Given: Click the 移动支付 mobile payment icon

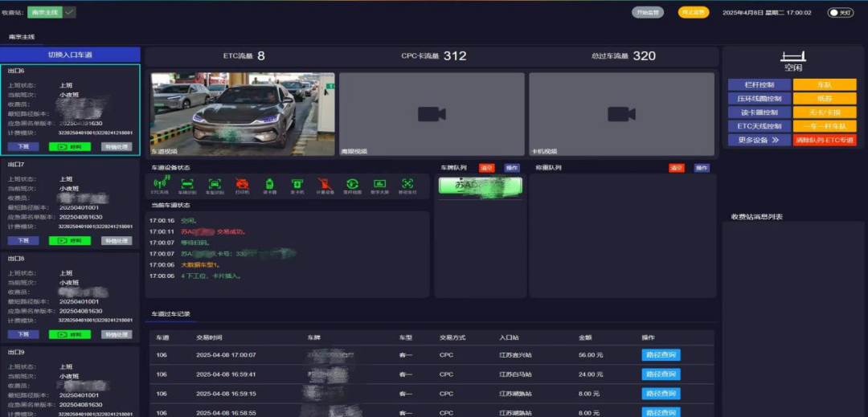Looking at the screenshot, I should (x=406, y=185).
